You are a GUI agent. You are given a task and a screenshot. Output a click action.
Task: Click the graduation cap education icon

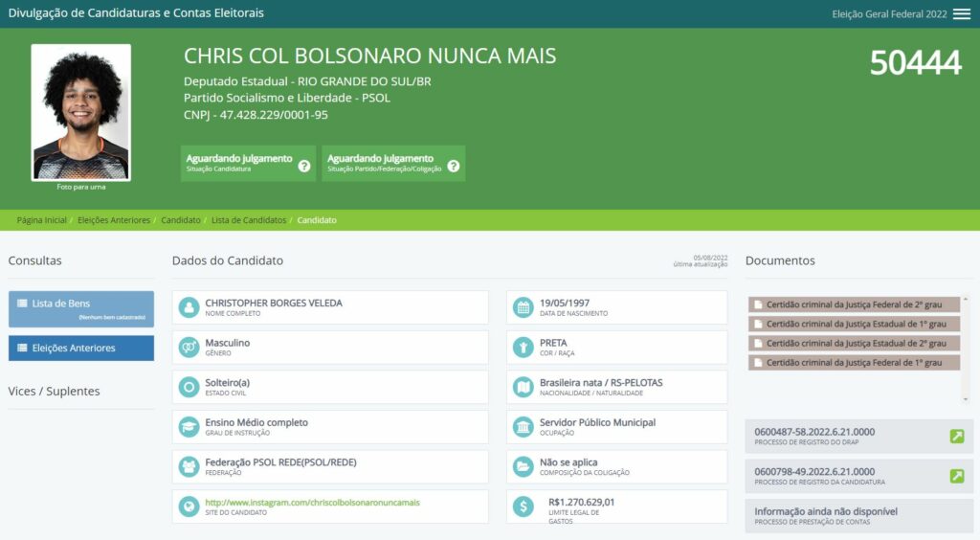coord(189,427)
